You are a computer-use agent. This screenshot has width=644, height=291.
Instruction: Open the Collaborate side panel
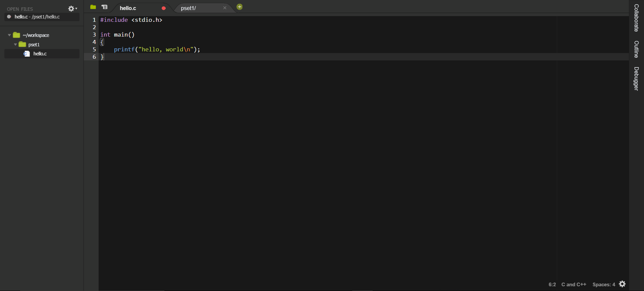pos(636,18)
